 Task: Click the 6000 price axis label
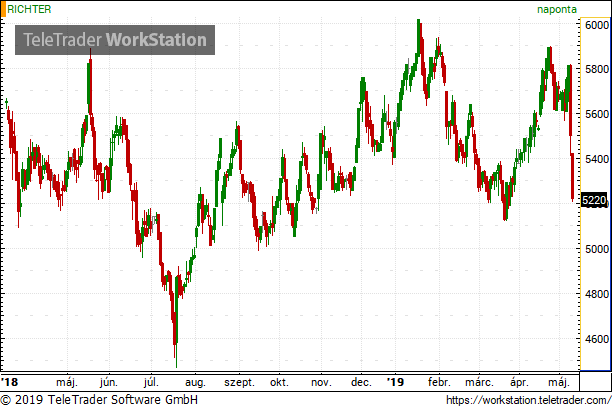pyautogui.click(x=597, y=25)
